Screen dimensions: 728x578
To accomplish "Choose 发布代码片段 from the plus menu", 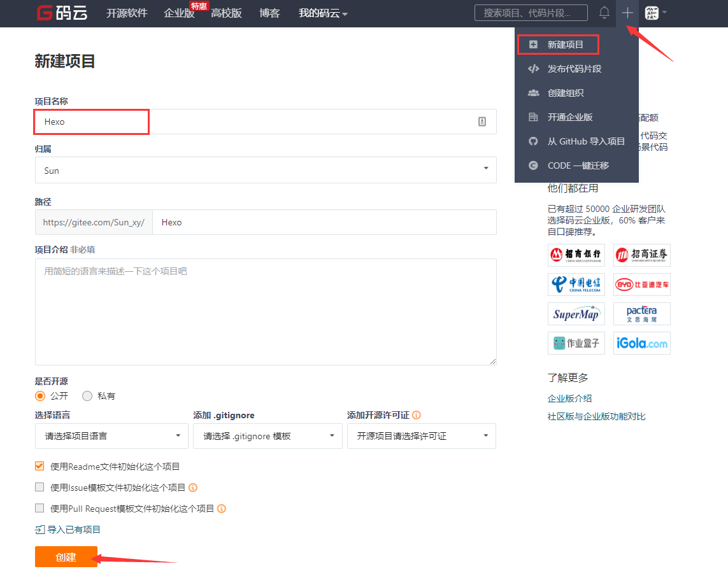I will 576,69.
